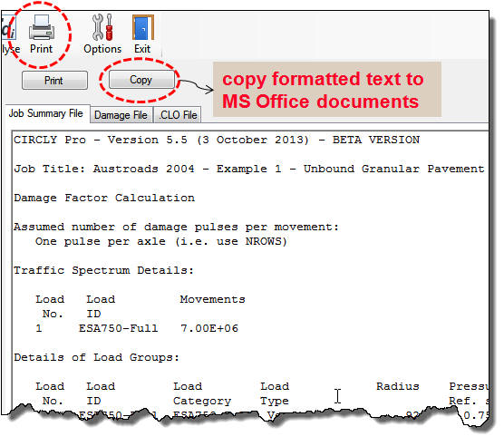
Task: Switch to the Job Summary File tab
Action: pyautogui.click(x=45, y=113)
